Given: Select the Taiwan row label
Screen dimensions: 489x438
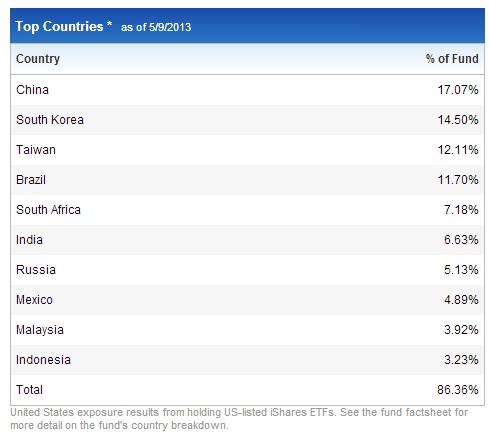Looking at the screenshot, I should (x=36, y=150).
